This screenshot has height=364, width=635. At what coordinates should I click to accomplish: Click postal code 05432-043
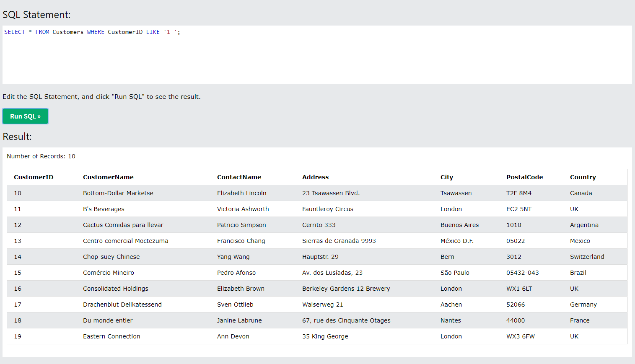[523, 273]
